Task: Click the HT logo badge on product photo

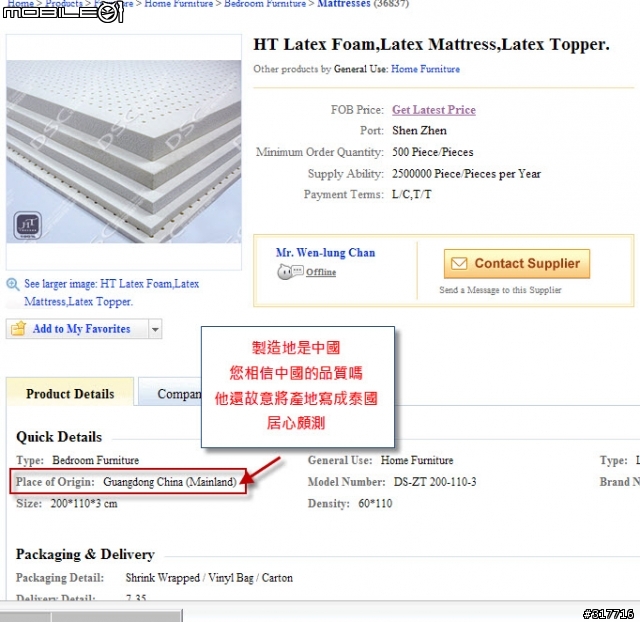Action: [27, 225]
